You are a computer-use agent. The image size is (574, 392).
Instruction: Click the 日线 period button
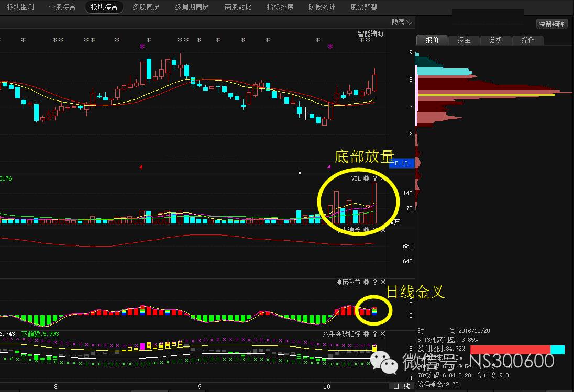tap(402, 386)
